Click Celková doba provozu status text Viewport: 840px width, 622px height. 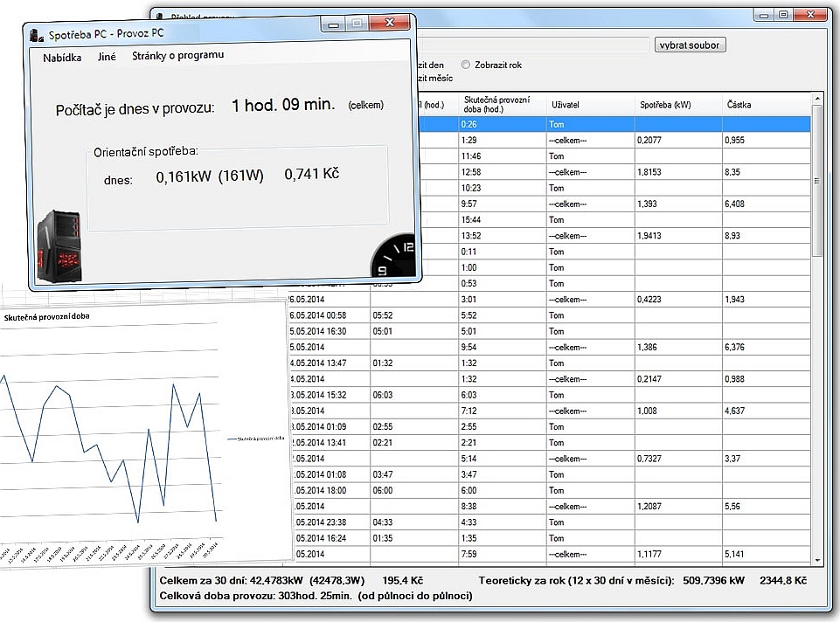(316, 596)
